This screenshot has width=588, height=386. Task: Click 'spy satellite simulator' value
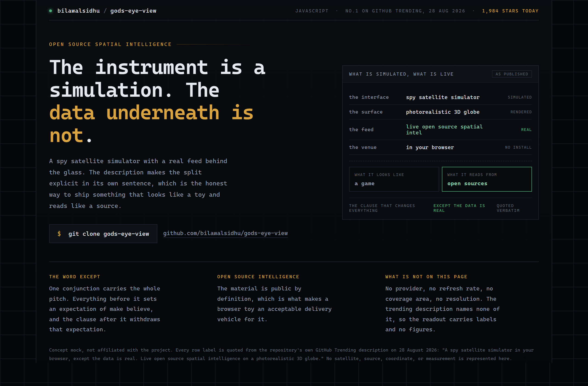tap(442, 97)
